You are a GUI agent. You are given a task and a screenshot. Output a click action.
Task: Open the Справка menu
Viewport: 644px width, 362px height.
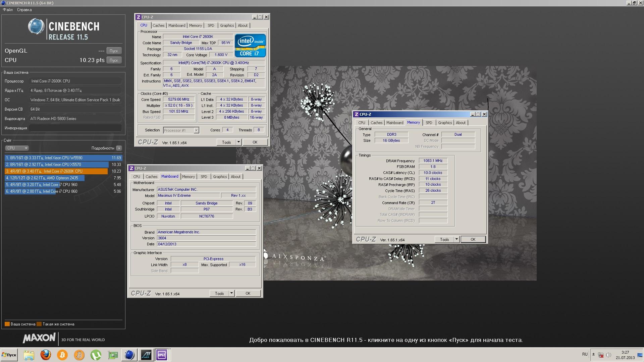(24, 10)
